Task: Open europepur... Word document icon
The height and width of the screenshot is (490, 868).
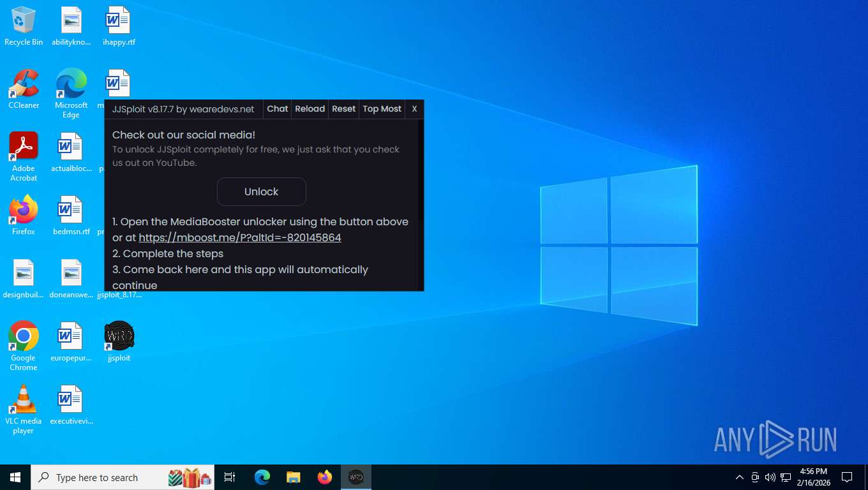Action: tap(71, 342)
